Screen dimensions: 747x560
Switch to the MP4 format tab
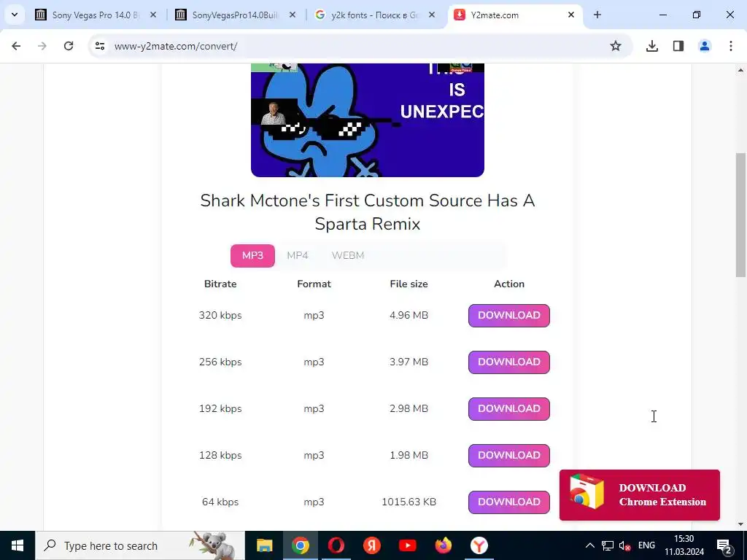298,256
